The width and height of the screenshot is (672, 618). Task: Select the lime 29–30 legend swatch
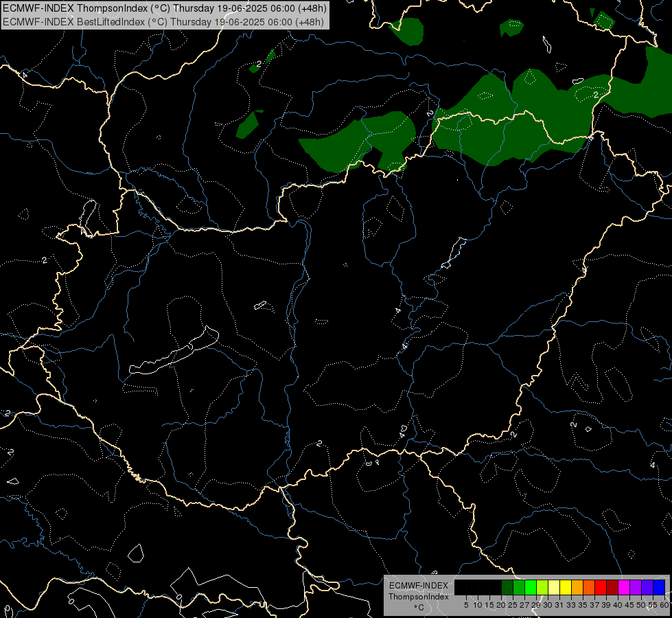coord(542,587)
